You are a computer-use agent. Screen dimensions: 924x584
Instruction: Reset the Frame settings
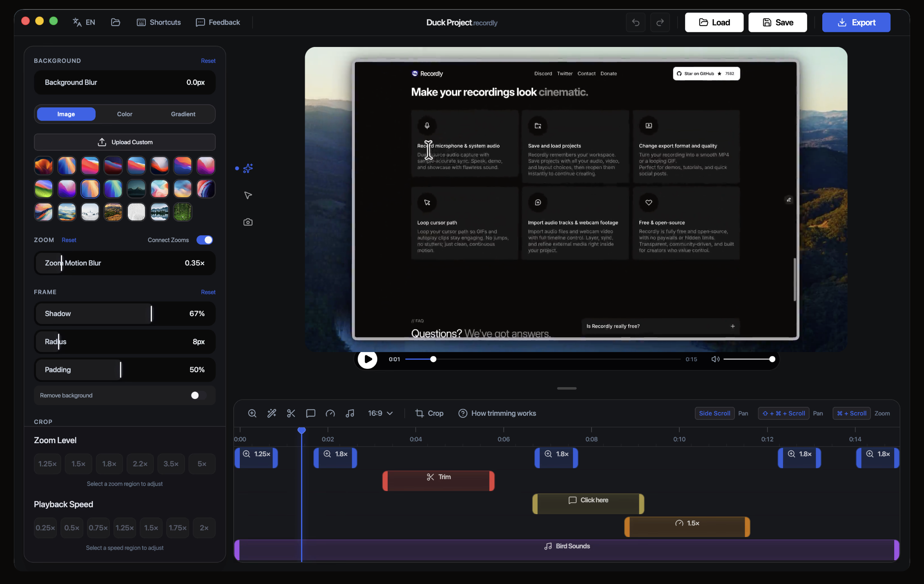(208, 292)
